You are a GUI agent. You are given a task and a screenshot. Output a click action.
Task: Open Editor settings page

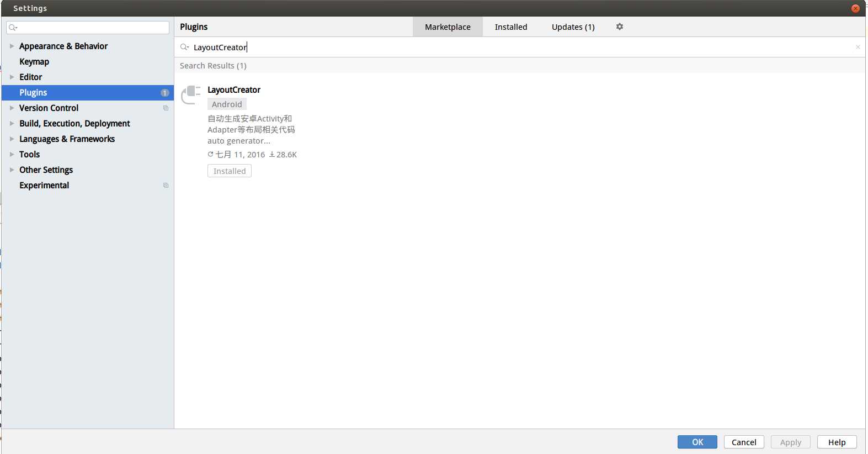30,77
